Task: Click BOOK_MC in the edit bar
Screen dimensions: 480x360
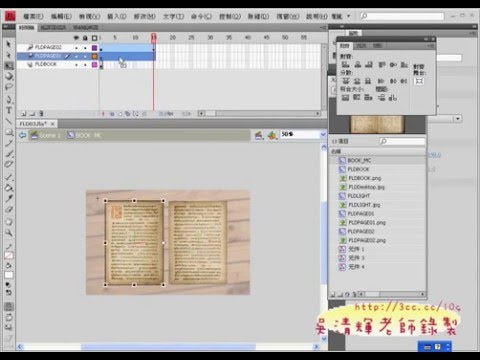Action: (x=84, y=135)
